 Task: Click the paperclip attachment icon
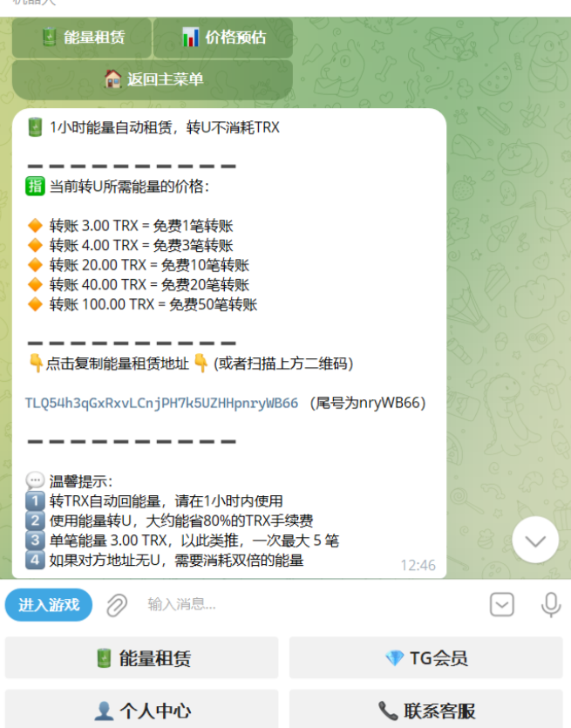[x=116, y=605]
